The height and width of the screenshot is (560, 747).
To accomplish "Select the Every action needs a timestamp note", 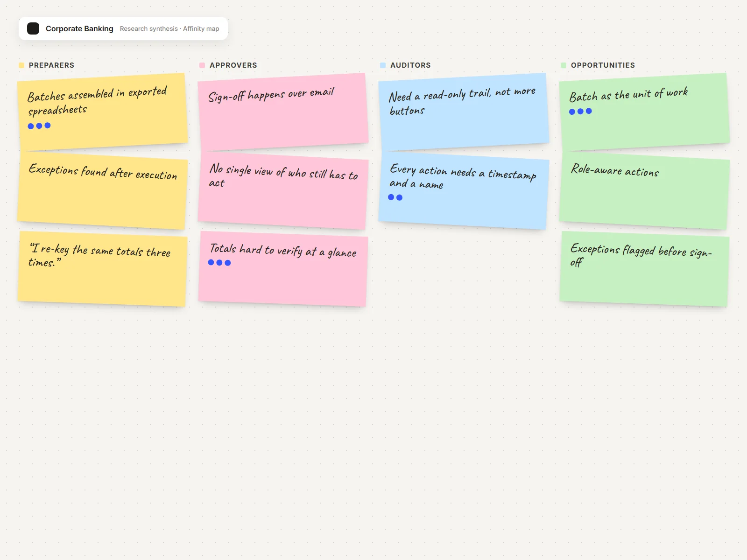I will pyautogui.click(x=464, y=190).
